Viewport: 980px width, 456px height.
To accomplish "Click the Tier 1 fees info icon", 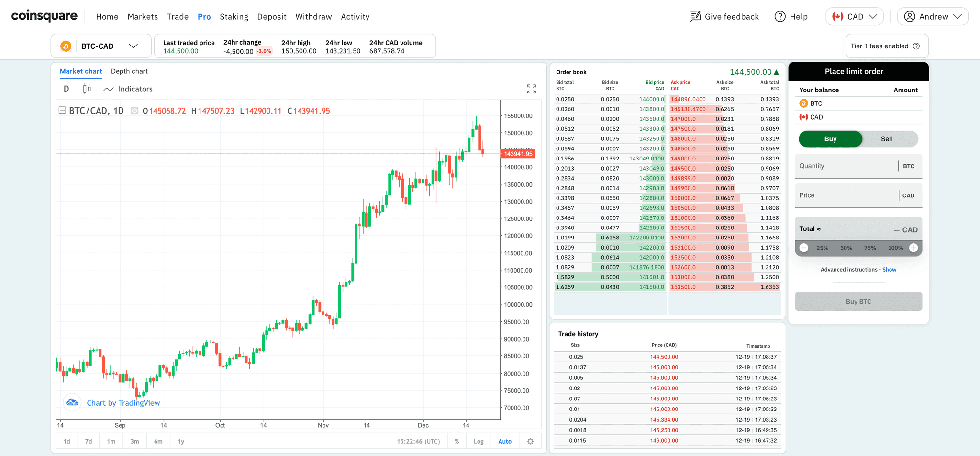I will 916,46.
